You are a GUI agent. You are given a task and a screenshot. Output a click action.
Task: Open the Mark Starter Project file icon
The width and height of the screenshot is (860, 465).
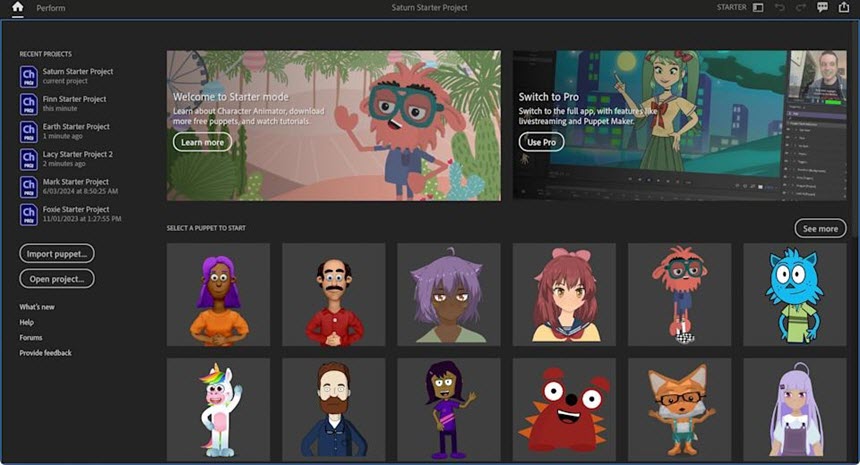click(29, 187)
